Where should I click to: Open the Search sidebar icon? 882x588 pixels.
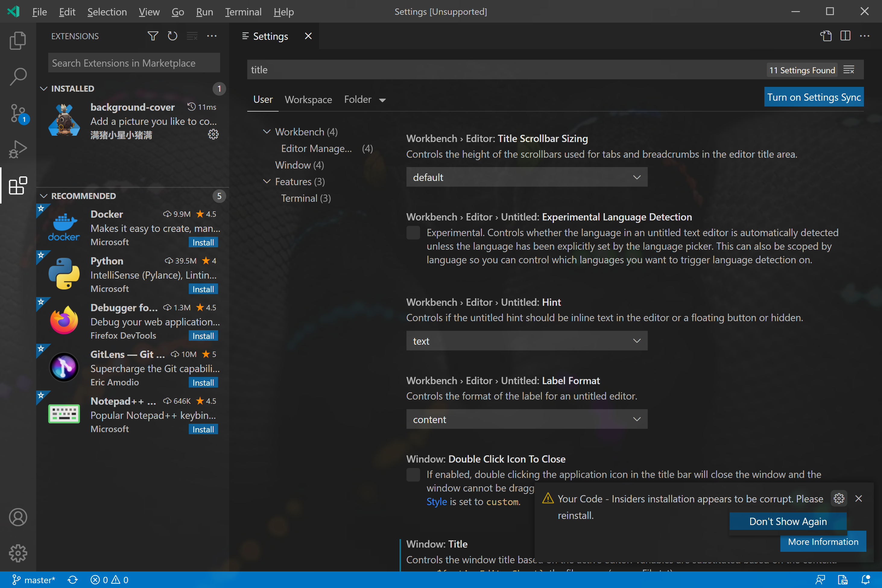pos(17,76)
